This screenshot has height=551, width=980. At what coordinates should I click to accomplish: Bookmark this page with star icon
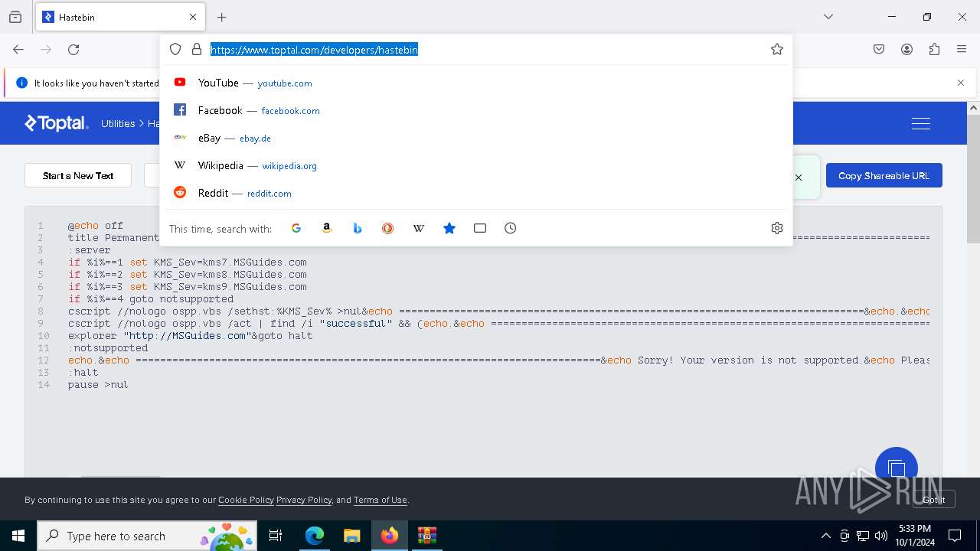pos(777,50)
